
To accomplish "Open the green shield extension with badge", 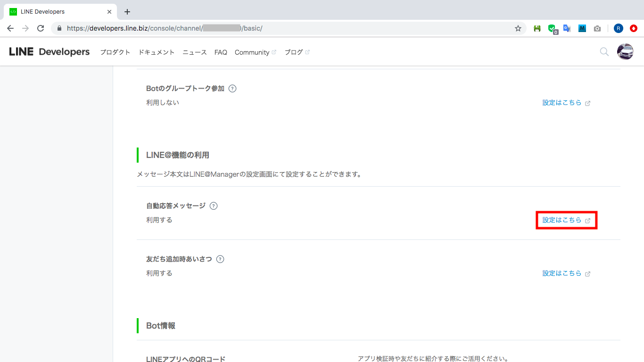I will [x=552, y=29].
